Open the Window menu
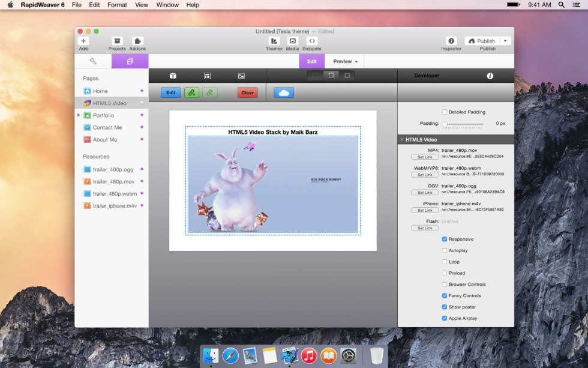588x368 pixels. 167,5
